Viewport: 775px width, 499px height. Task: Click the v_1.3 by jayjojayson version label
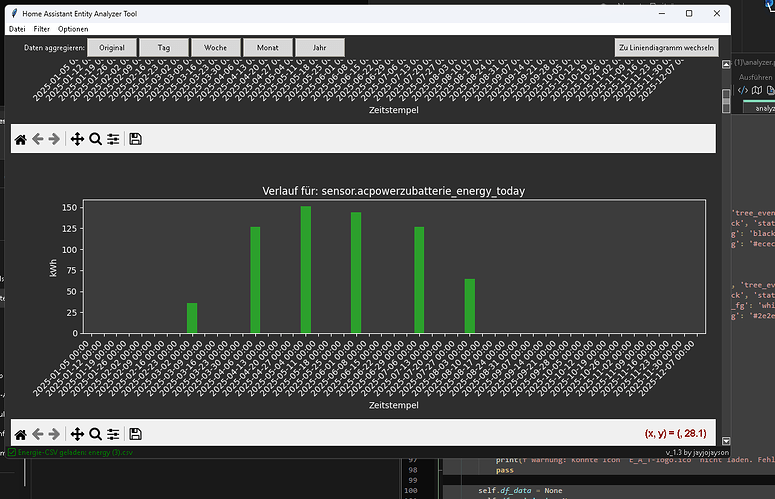click(x=697, y=452)
